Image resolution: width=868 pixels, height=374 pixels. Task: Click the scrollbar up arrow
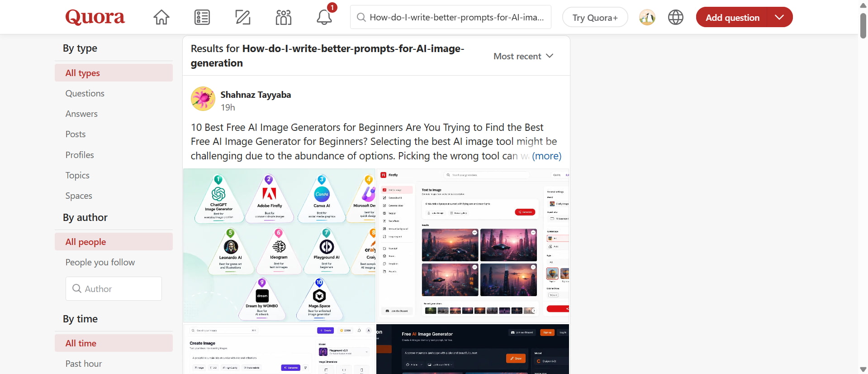[x=863, y=5]
